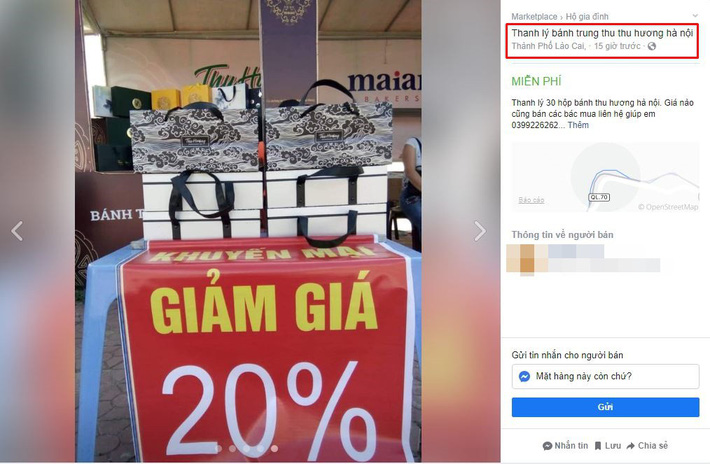710x464 pixels.
Task: Expand description with Thêm link
Action: (578, 125)
